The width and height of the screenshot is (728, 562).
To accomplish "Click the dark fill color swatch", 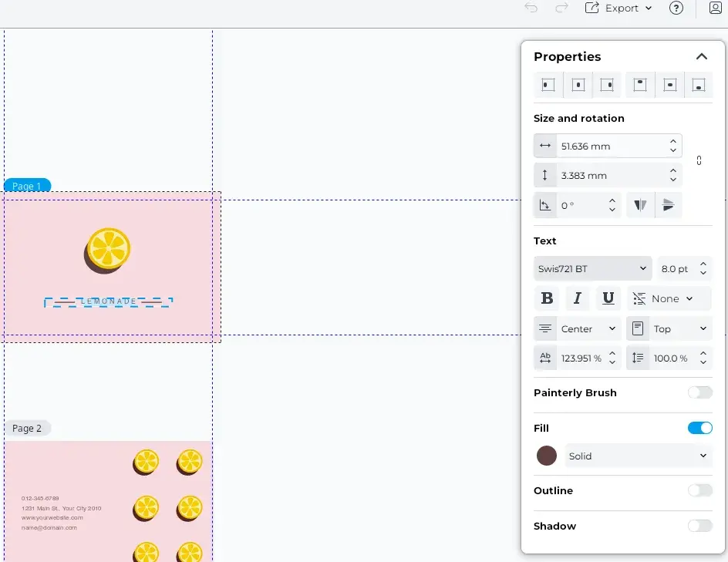I will pyautogui.click(x=546, y=455).
